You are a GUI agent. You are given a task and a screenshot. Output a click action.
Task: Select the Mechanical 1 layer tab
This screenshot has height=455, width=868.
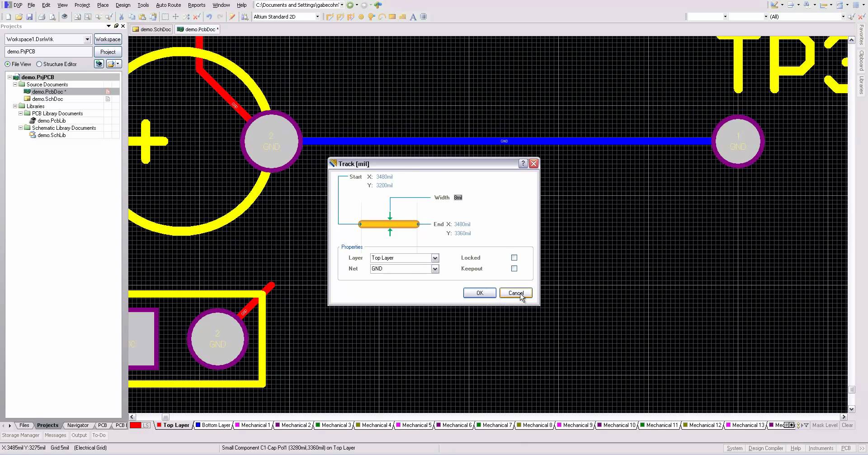(252, 425)
